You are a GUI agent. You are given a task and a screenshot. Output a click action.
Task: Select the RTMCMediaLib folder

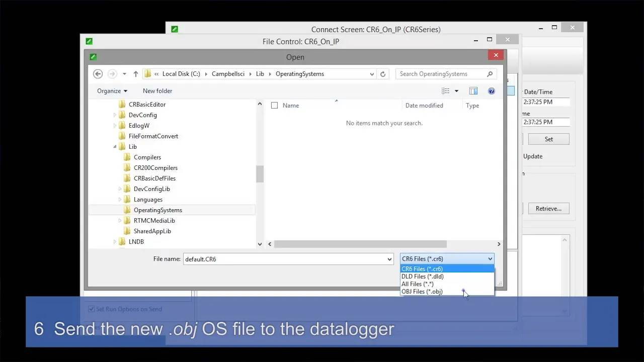(x=154, y=221)
